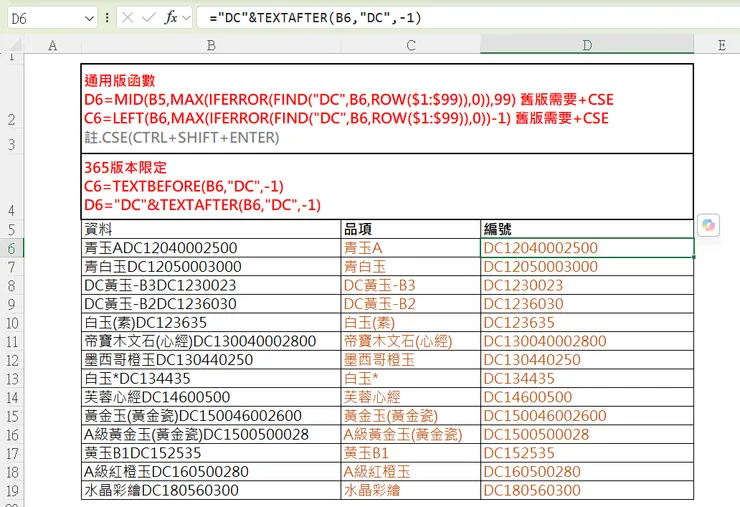
Task: Click DC180560300 in 編號 column
Action: [587, 490]
